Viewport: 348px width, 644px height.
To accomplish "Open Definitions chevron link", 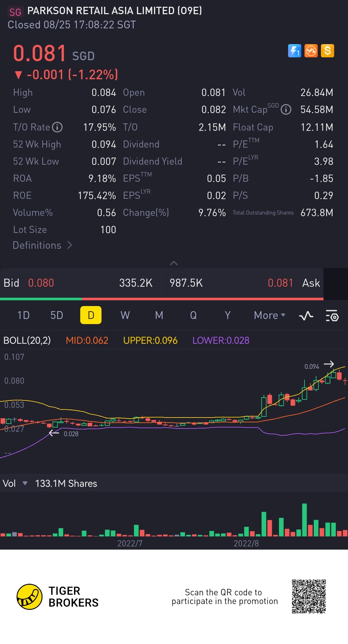I will click(x=43, y=245).
